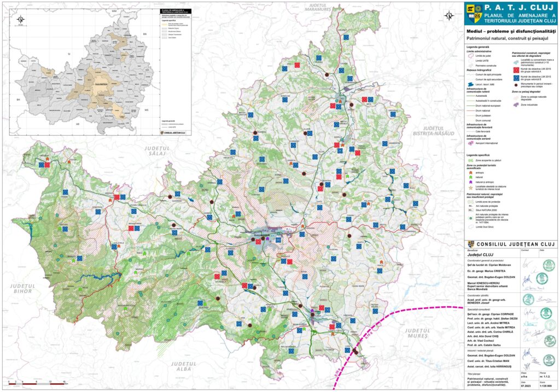The height and width of the screenshot is (392, 560).
Task: Click the compass rose in the inset map
Action: click(20, 21)
